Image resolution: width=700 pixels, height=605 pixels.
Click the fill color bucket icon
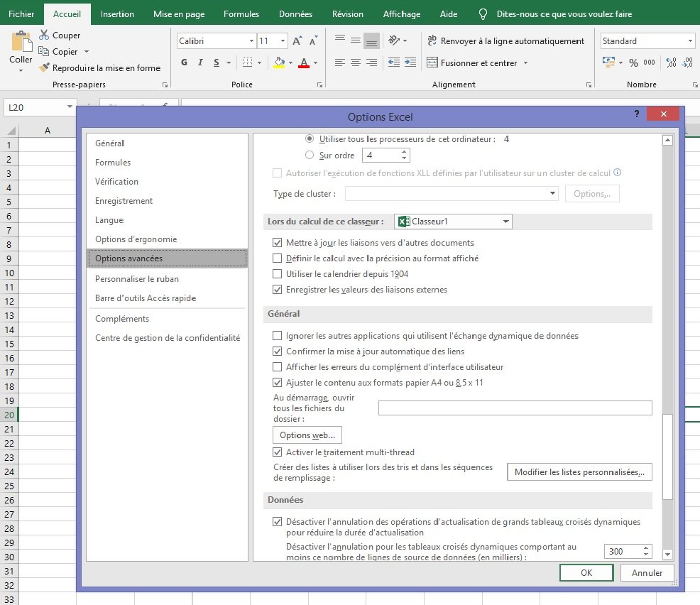click(x=280, y=62)
